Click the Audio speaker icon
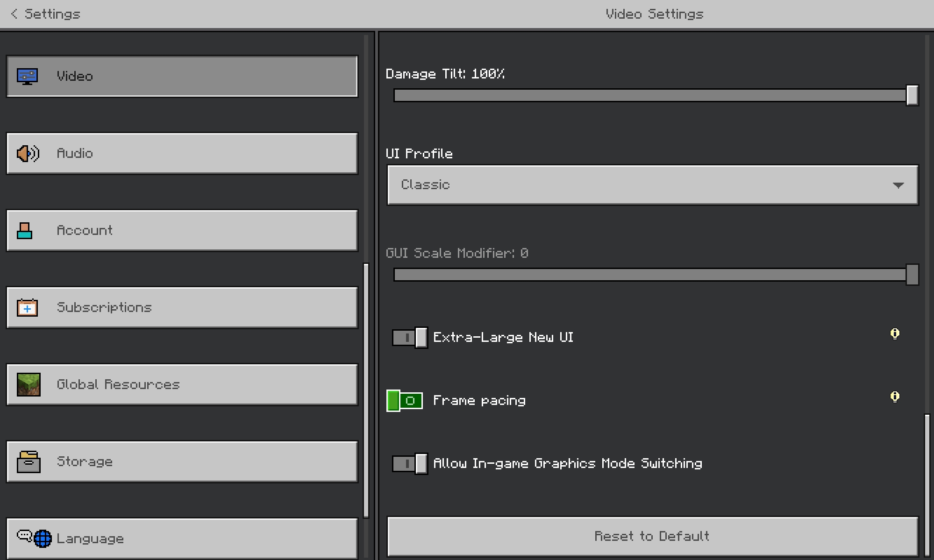 (28, 153)
